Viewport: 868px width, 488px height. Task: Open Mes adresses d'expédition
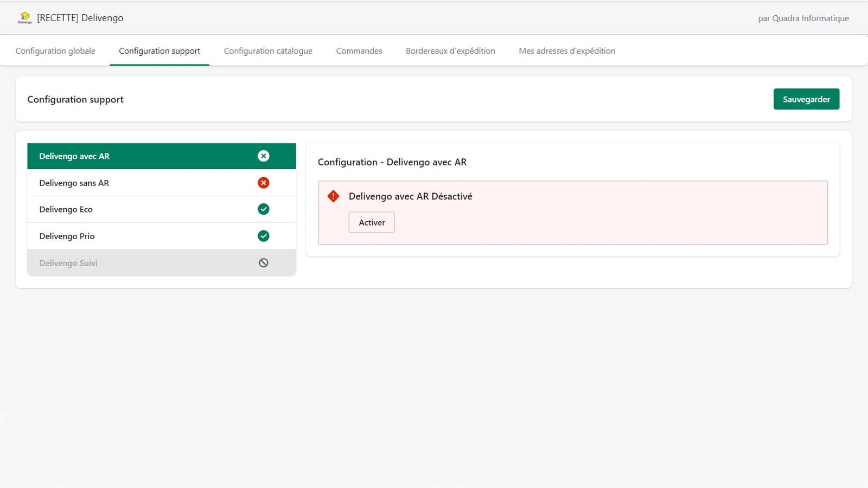click(567, 50)
